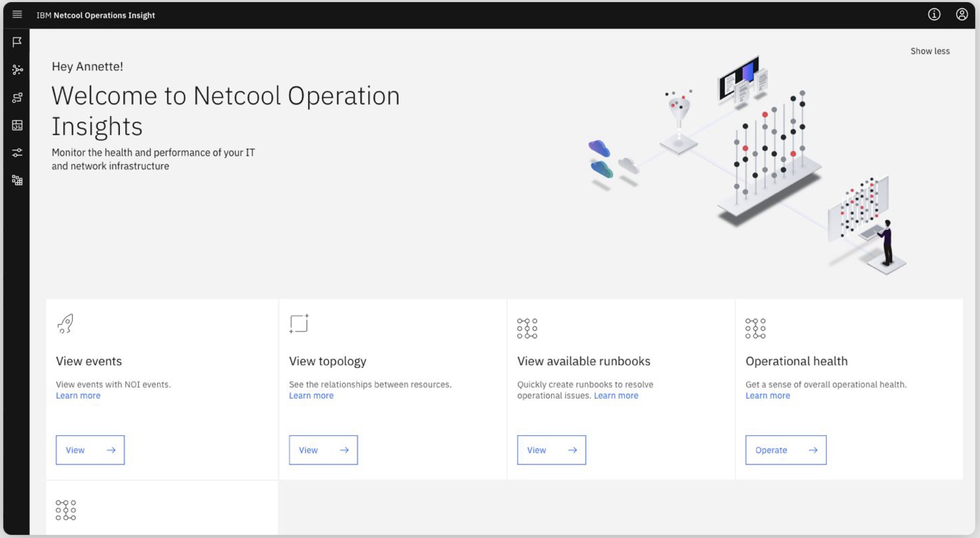Click the rocket icon on the View events card
The width and height of the screenshot is (980, 538).
pyautogui.click(x=65, y=324)
